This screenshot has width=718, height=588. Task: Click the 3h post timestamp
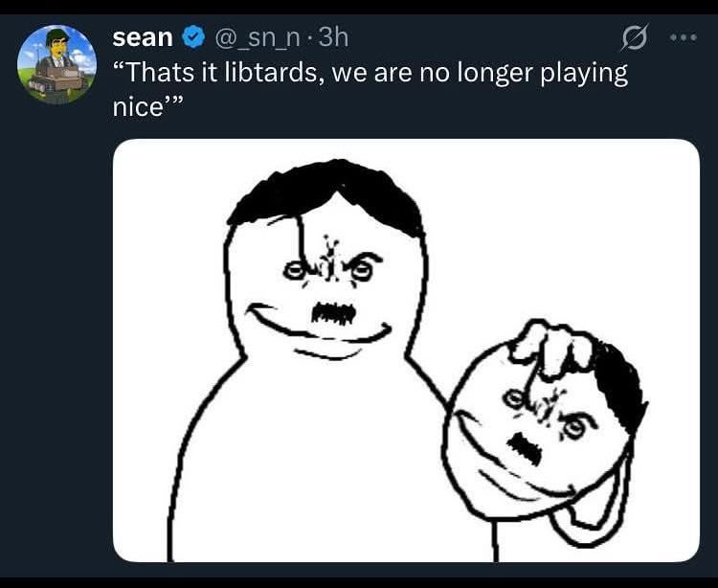(333, 37)
